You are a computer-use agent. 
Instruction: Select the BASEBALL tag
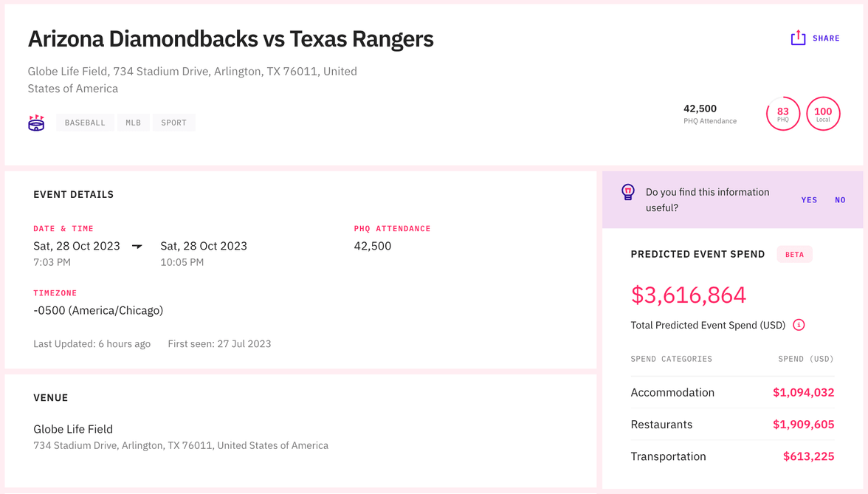pos(85,123)
